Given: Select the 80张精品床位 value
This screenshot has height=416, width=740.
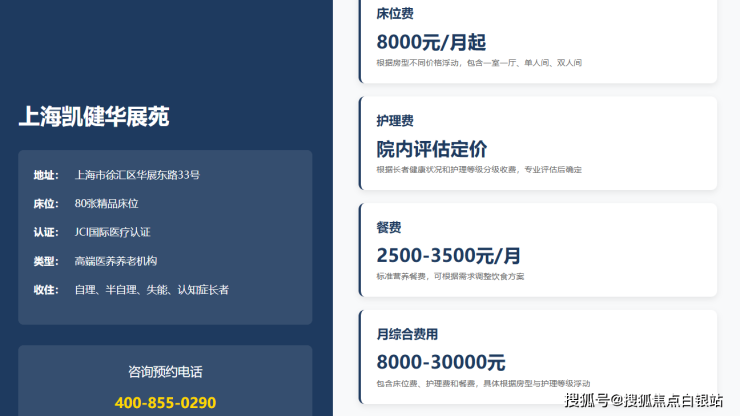Looking at the screenshot, I should tap(107, 204).
